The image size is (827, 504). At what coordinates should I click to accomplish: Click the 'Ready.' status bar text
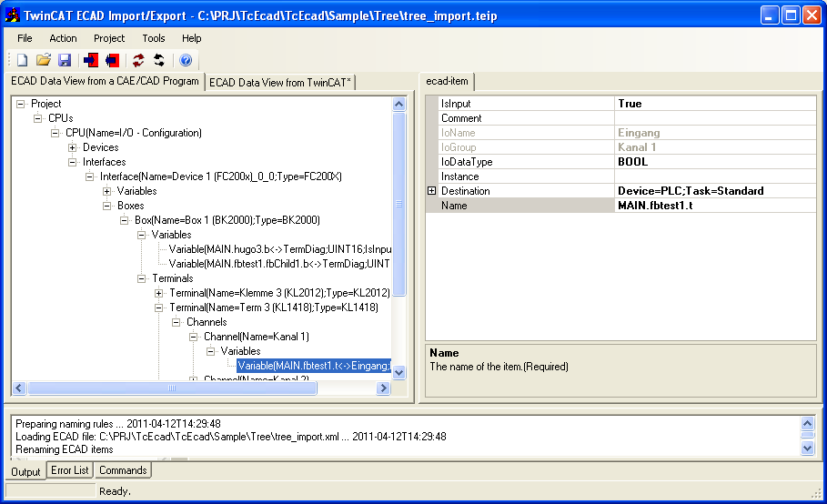(115, 491)
